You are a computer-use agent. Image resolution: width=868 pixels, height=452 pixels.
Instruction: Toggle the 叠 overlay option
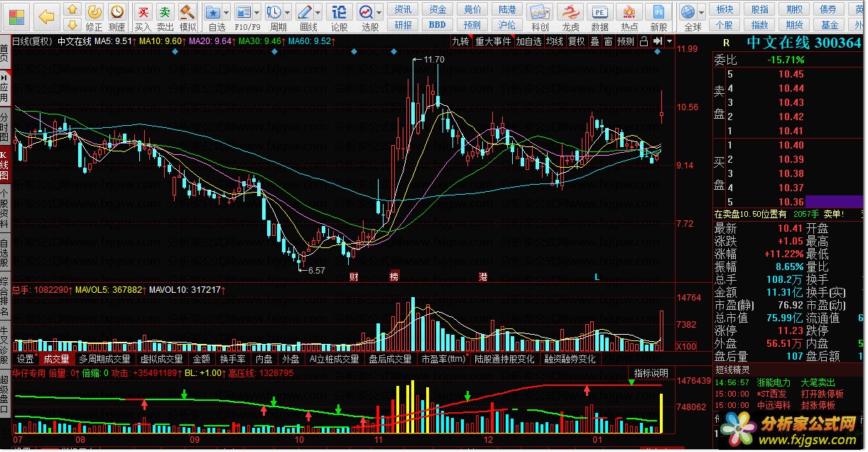coord(595,41)
